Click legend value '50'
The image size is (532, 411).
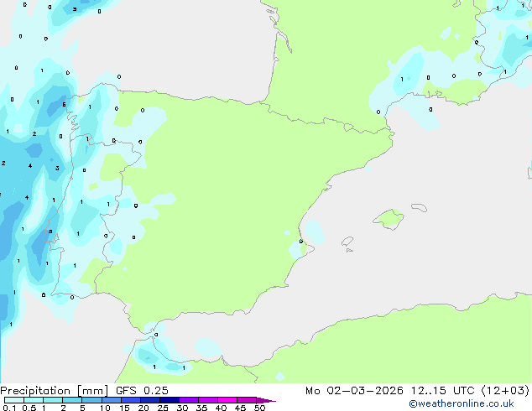click(259, 408)
